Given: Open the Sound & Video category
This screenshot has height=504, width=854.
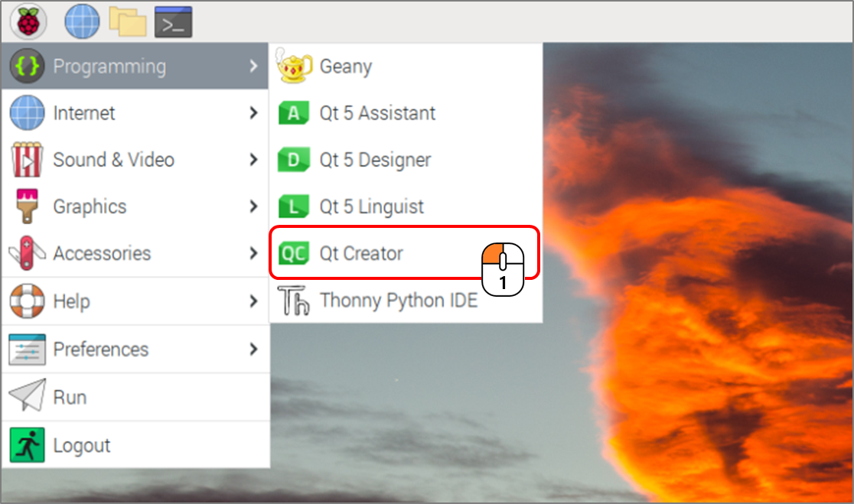Looking at the screenshot, I should pyautogui.click(x=135, y=160).
